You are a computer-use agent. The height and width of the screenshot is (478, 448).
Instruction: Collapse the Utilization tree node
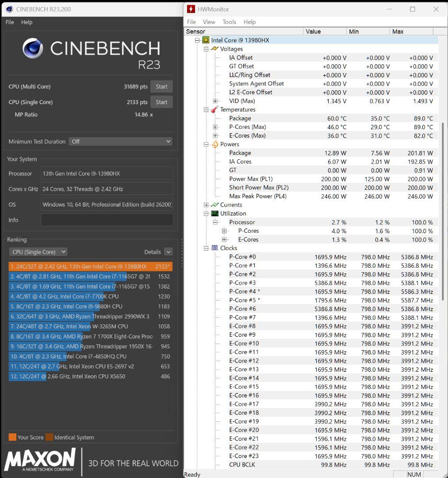(x=206, y=213)
